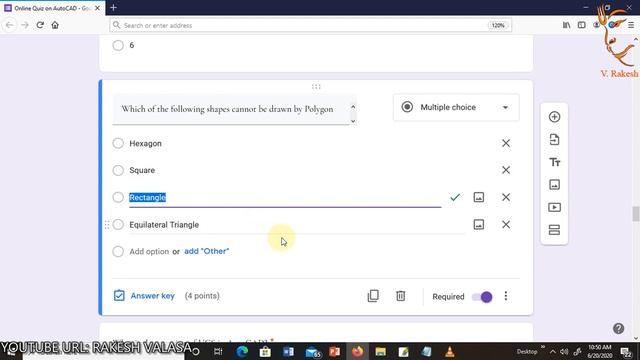Open Microsoft Word from the taskbar
Image resolution: width=640 pixels, height=360 pixels.
pos(288,351)
